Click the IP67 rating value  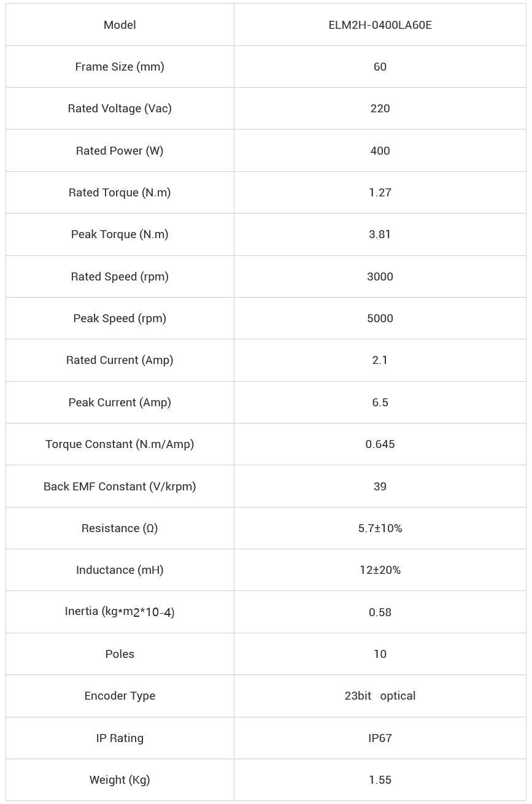tap(380, 738)
